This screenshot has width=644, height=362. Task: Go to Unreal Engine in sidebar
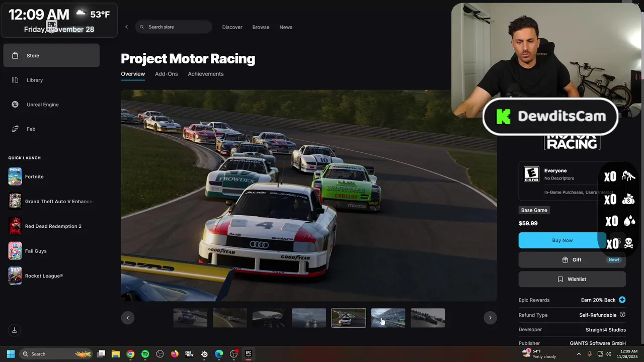[x=51, y=105]
